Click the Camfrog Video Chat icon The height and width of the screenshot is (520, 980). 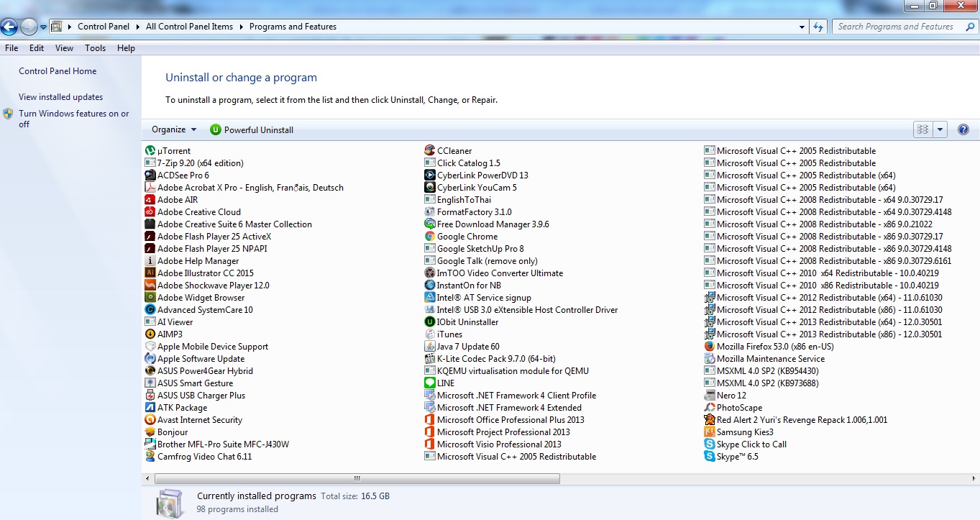(x=150, y=457)
